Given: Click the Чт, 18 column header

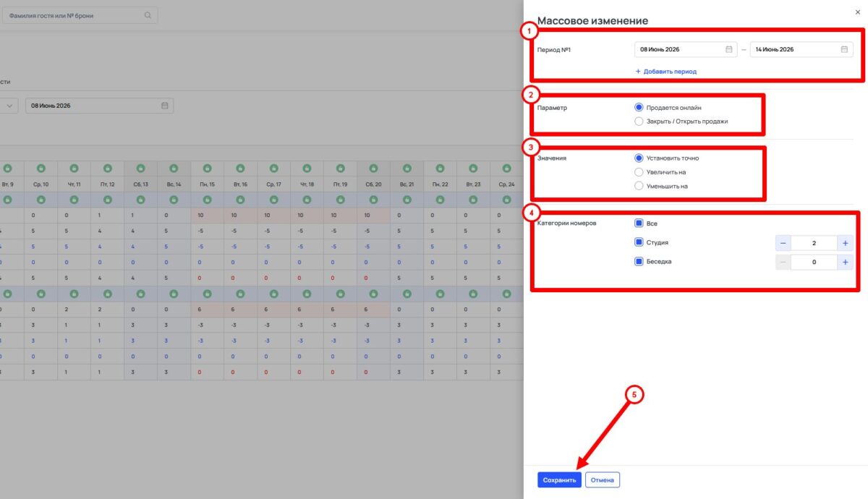Looking at the screenshot, I should pyautogui.click(x=307, y=184).
